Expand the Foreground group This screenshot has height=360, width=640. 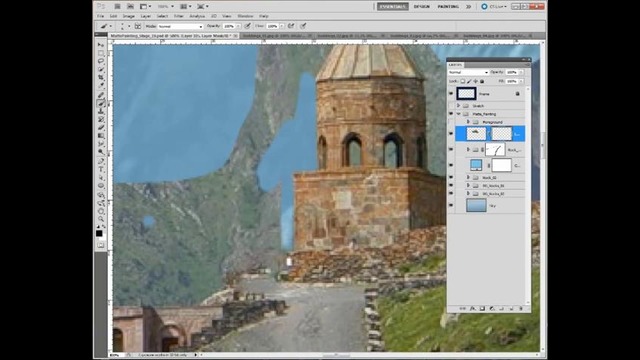[468, 122]
